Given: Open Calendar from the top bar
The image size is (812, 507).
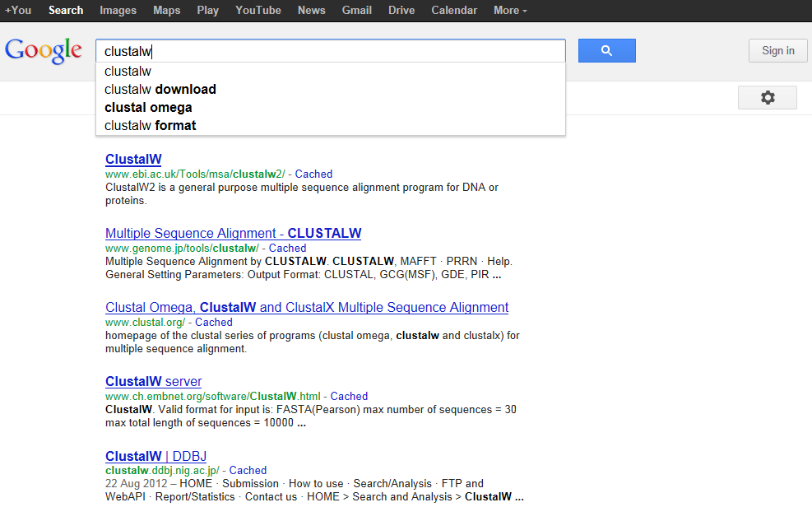Looking at the screenshot, I should coord(454,11).
